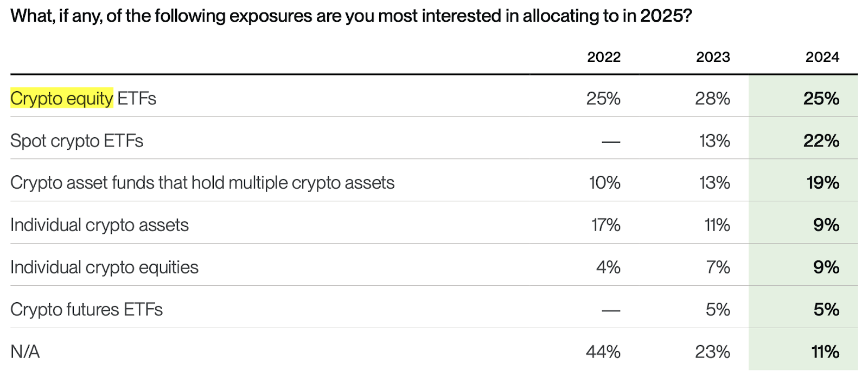The width and height of the screenshot is (868, 383).
Task: Click the 4% value for Individual crypto equities
Action: [608, 267]
